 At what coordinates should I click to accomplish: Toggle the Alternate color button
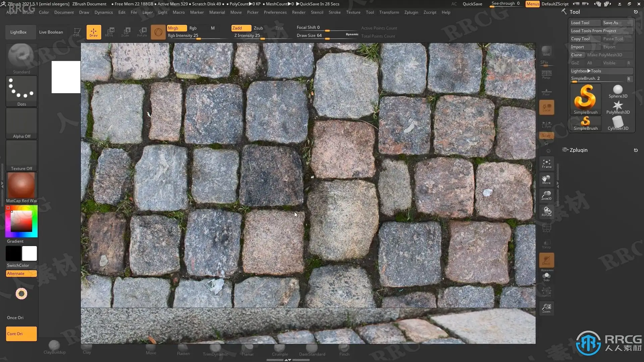(21, 274)
